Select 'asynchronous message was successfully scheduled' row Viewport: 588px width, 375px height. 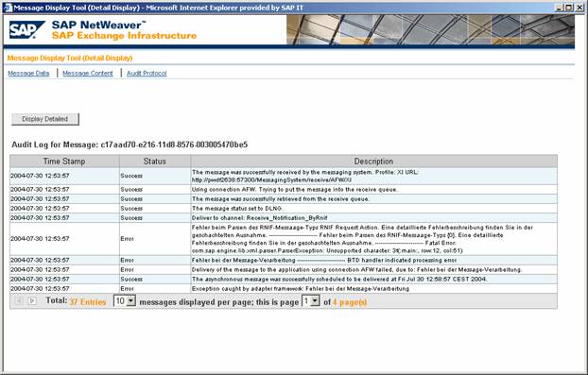[284, 279]
